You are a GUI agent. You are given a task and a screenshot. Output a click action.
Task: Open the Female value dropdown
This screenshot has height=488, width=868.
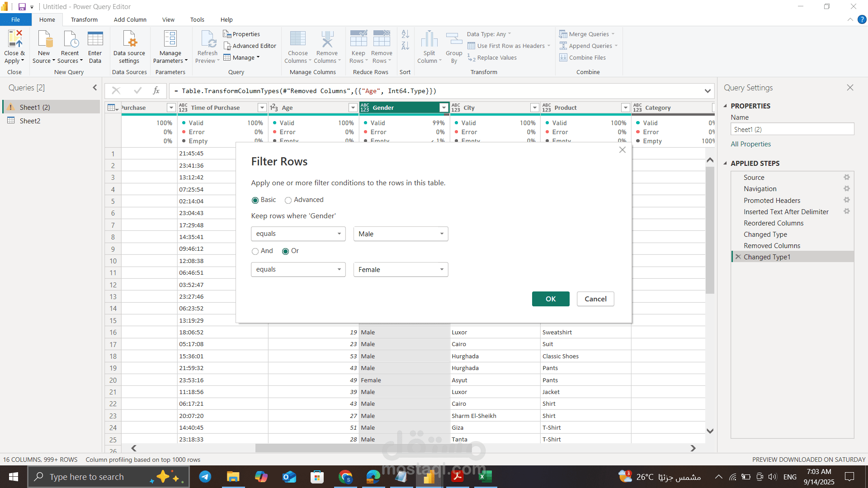(x=401, y=270)
